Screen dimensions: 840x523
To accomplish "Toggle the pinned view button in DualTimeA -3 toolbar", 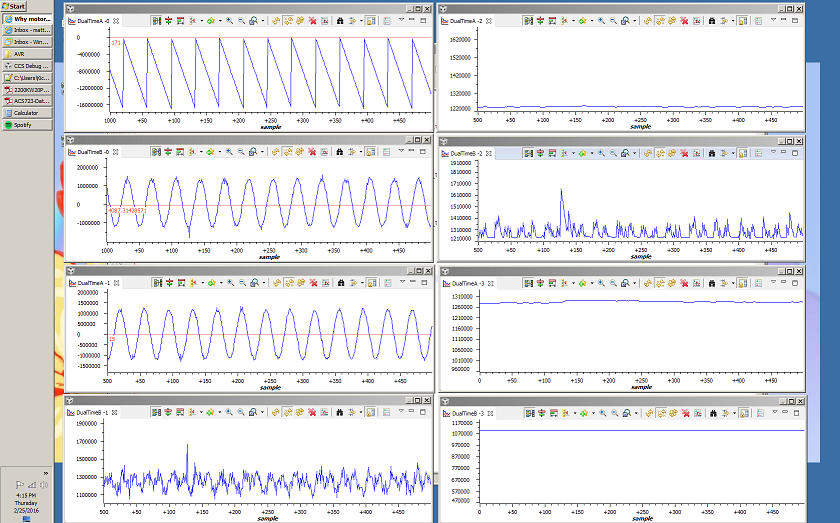I will (x=743, y=282).
